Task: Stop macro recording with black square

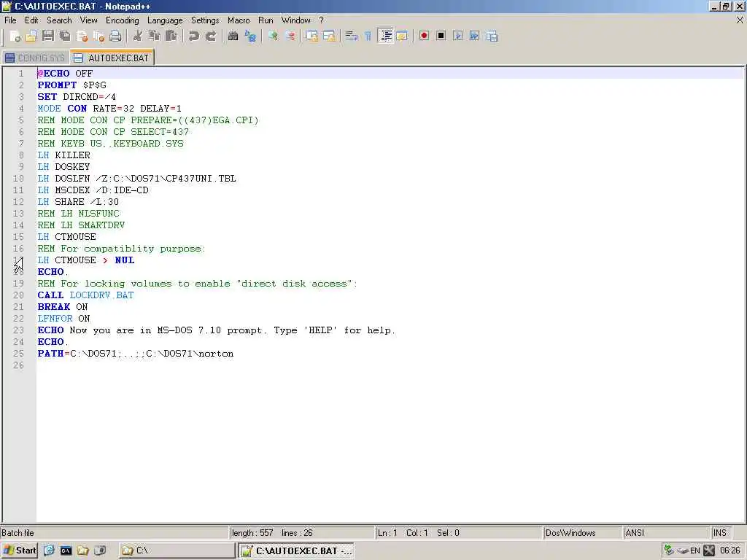Action: (x=441, y=36)
